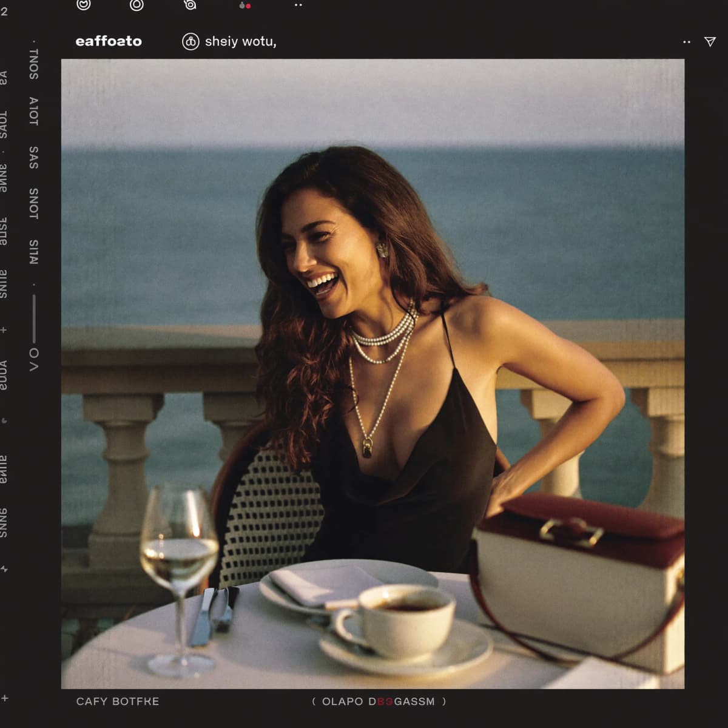This screenshot has width=728, height=728.
Task: Click the send arrow icon beside the photo header
Action: (710, 41)
